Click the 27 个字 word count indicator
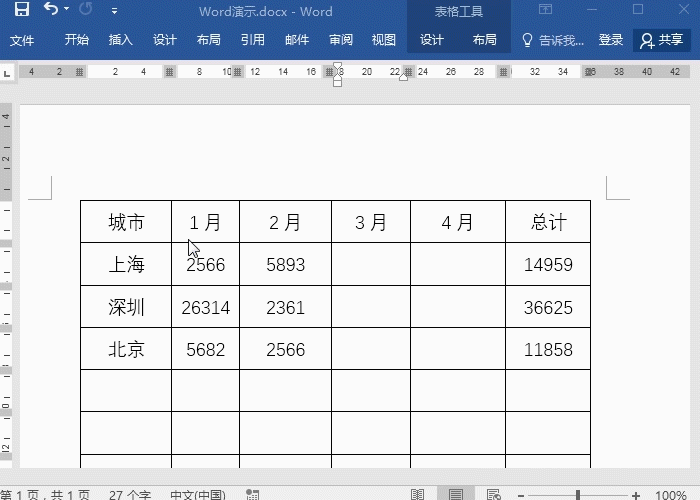 tap(130, 495)
